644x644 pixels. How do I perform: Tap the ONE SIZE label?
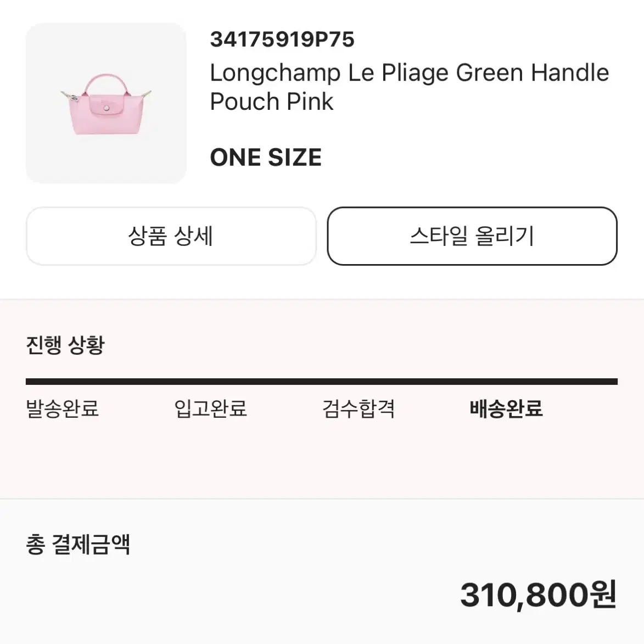coord(266,158)
